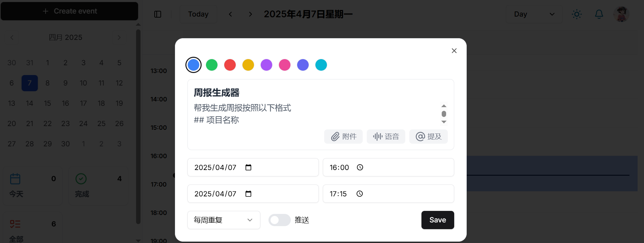The image size is (644, 243).
Task: Go to previous day arrow
Action: pos(230,14)
